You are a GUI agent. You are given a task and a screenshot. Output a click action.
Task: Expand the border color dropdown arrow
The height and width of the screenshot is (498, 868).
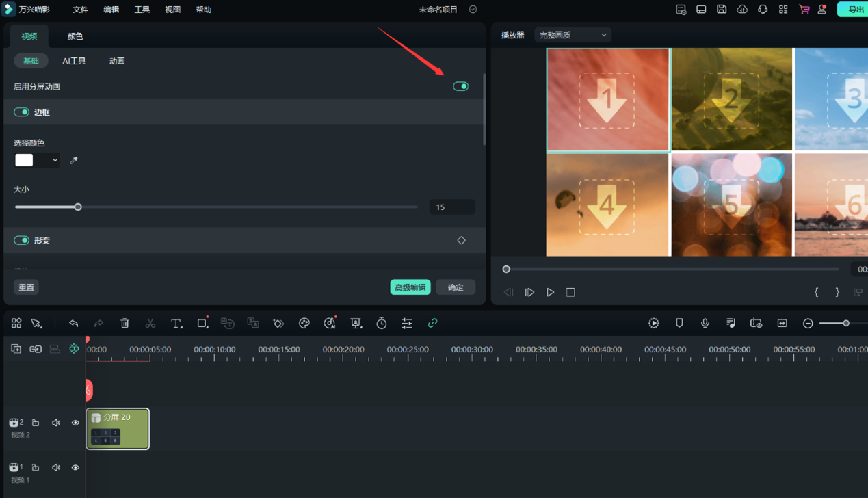pyautogui.click(x=55, y=160)
